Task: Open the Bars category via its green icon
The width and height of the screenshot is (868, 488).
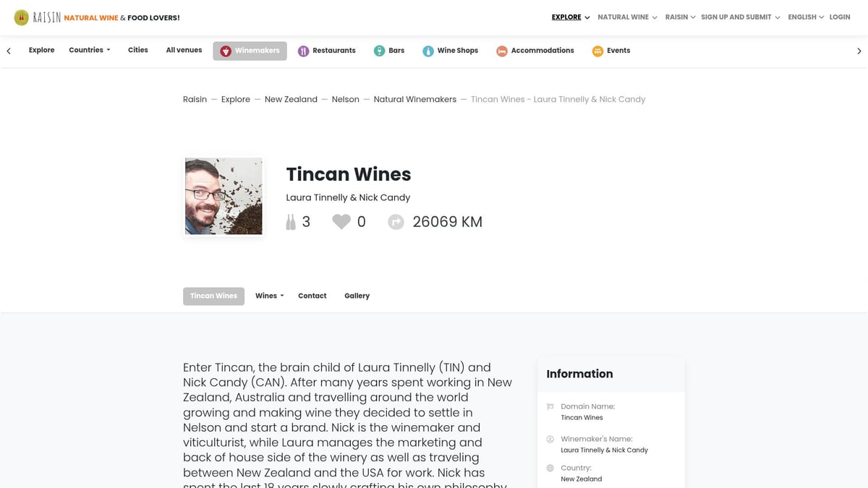Action: click(x=380, y=51)
